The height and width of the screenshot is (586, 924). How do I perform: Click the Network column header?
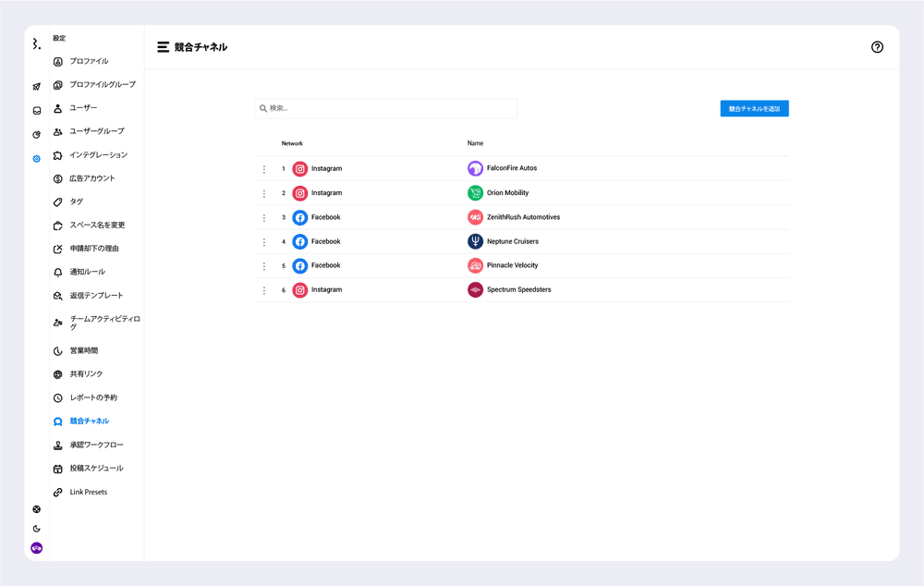click(x=292, y=143)
